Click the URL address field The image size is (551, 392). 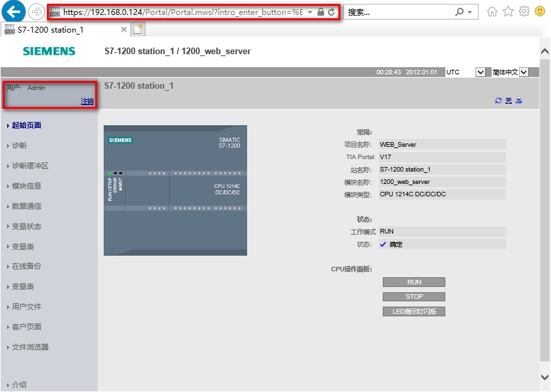183,12
